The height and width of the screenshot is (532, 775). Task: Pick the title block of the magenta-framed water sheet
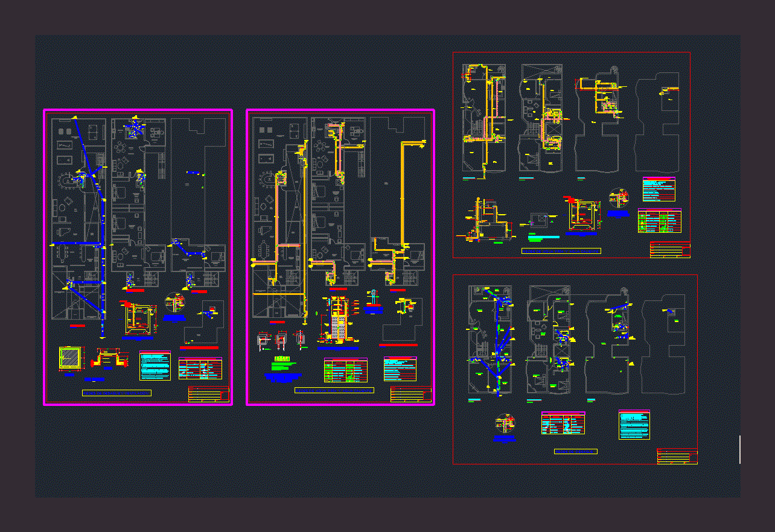click(411, 394)
